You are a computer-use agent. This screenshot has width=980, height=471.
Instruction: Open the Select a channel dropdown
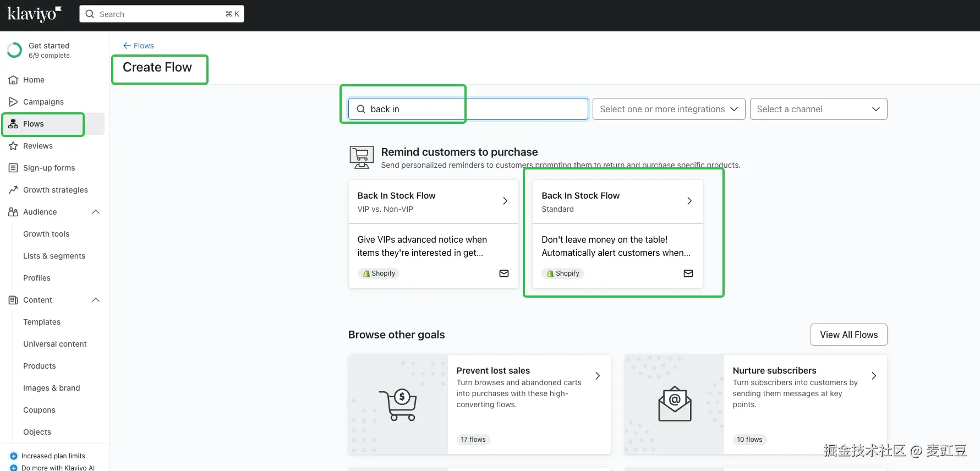tap(818, 109)
